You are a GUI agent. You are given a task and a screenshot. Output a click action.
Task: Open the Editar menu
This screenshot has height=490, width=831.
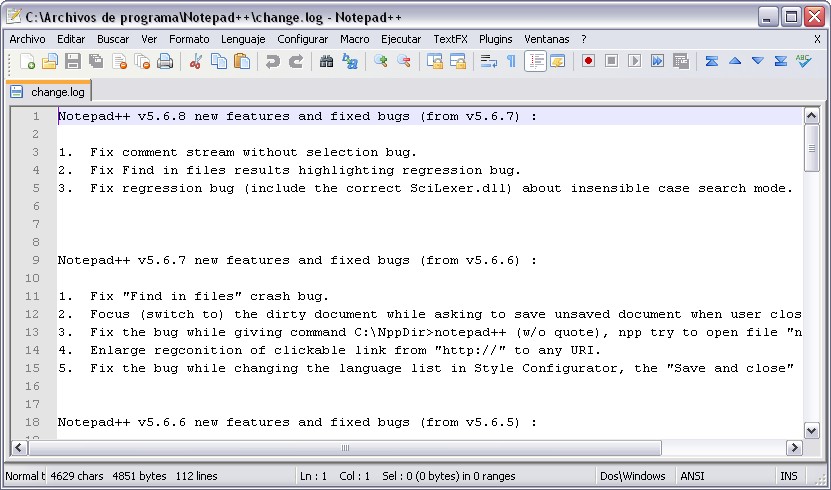71,39
